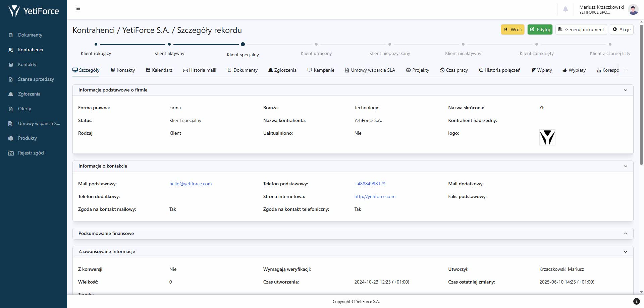The width and height of the screenshot is (644, 308).
Task: Click the Kontakty sidebar icon
Action: (11, 65)
